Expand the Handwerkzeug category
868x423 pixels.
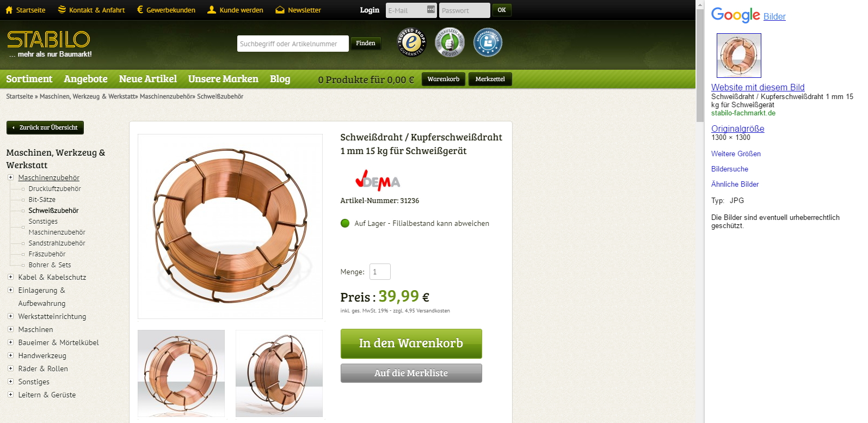[10, 355]
